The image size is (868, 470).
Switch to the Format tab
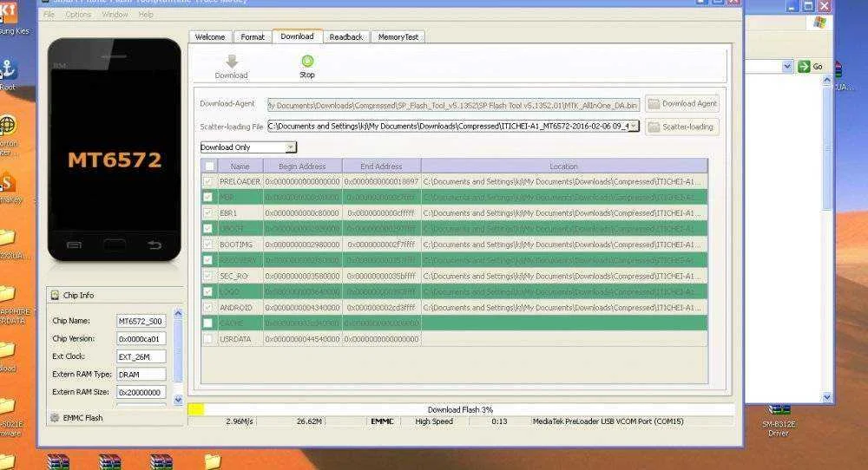pyautogui.click(x=253, y=37)
